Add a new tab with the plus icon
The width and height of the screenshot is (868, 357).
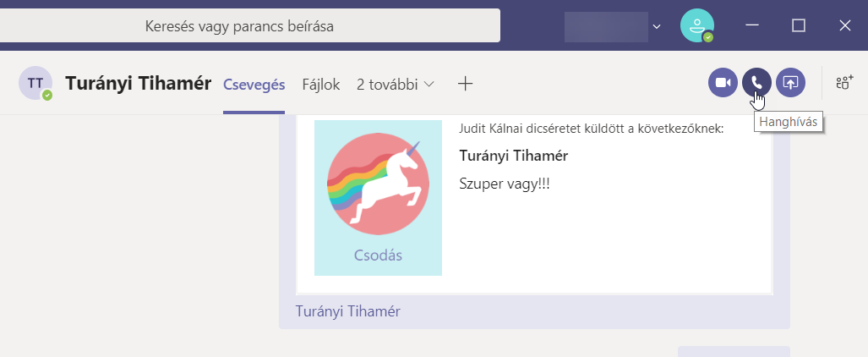(x=465, y=84)
